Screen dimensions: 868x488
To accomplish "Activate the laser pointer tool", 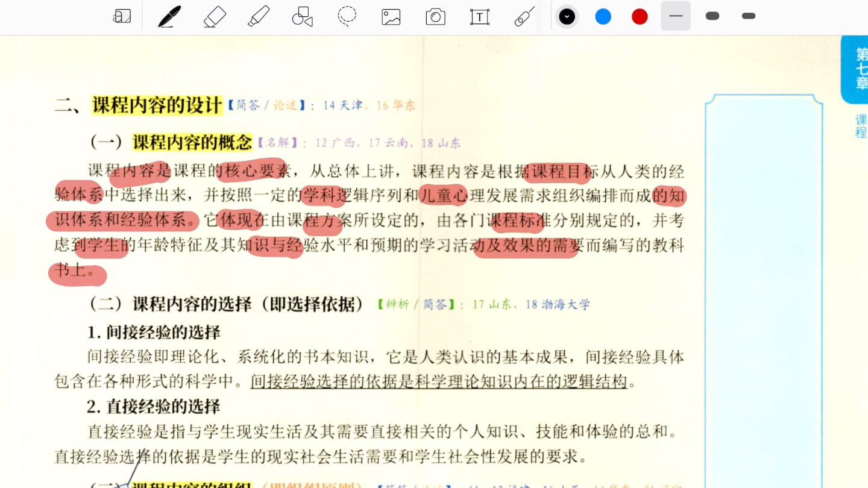I will 524,16.
